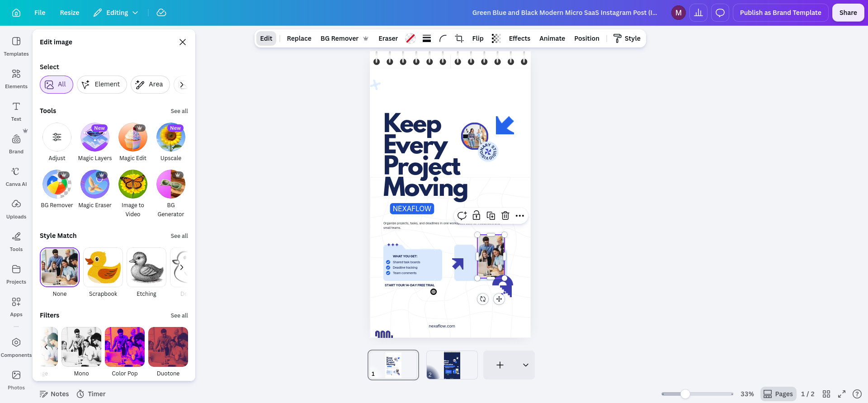Select the Area selection mode
The image size is (868, 403).
pos(150,85)
